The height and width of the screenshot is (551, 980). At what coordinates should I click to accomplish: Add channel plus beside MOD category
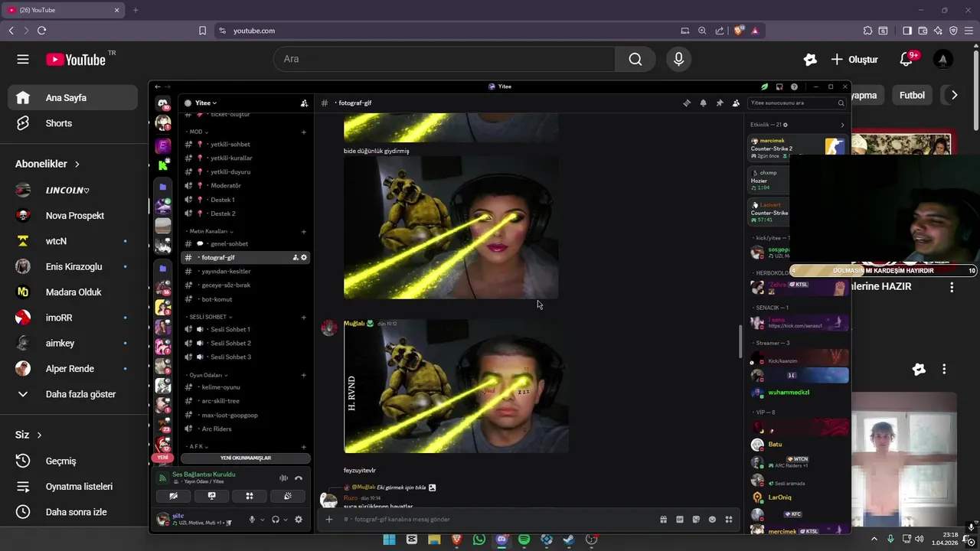click(x=304, y=132)
